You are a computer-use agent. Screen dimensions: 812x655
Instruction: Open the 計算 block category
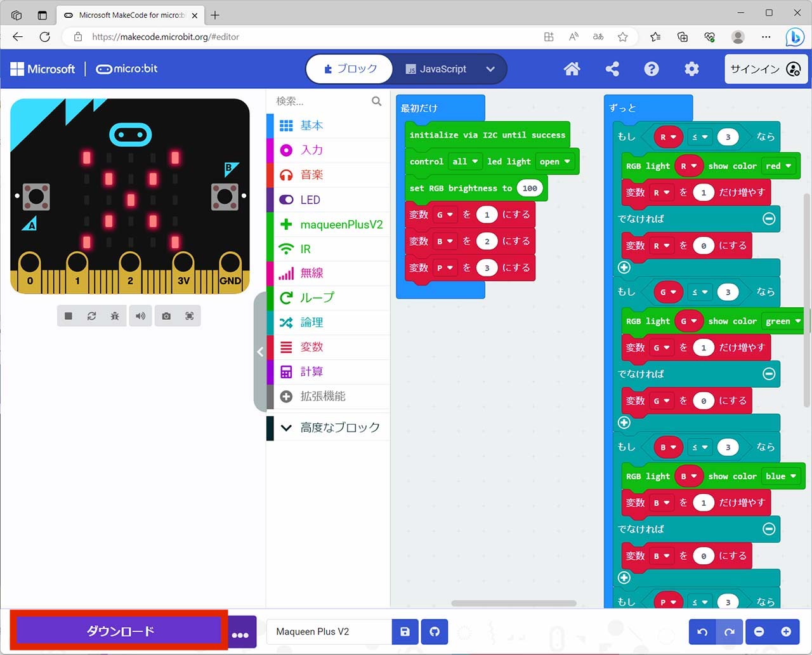328,372
